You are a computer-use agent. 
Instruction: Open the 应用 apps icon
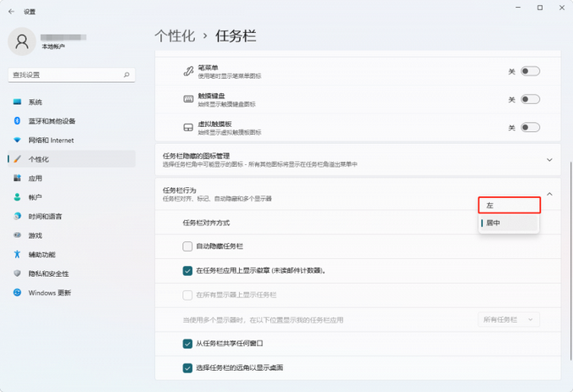click(x=17, y=178)
